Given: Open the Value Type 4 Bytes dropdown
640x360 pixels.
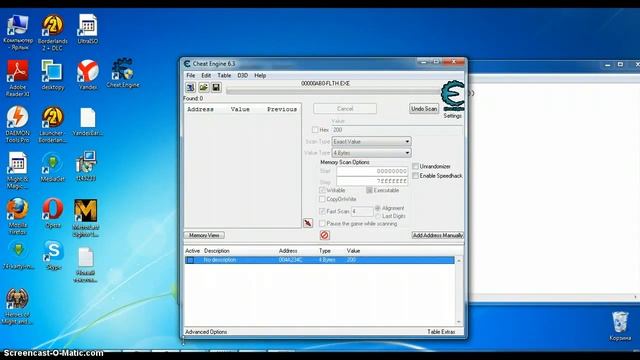Looking at the screenshot, I should click(371, 153).
